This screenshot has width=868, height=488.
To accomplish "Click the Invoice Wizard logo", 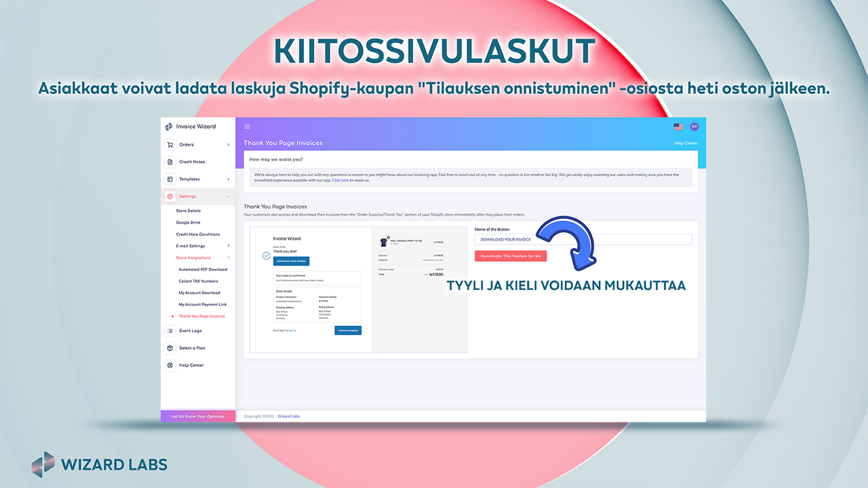I will click(x=191, y=127).
